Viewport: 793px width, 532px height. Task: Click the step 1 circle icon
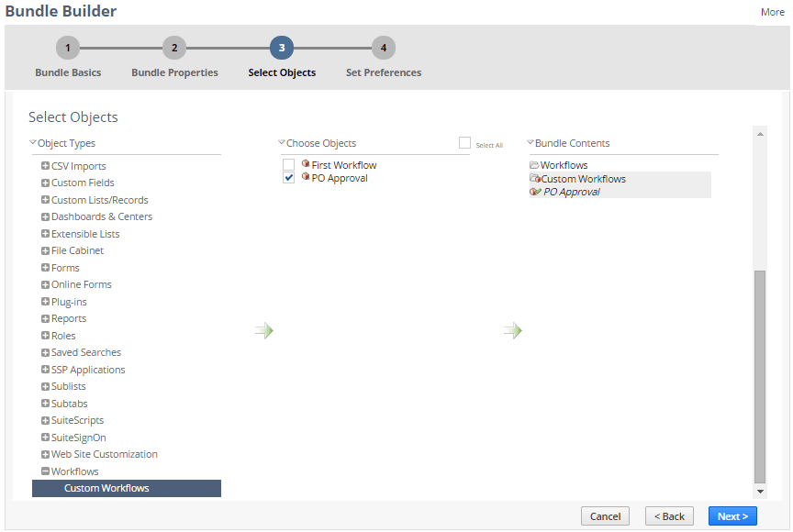68,48
